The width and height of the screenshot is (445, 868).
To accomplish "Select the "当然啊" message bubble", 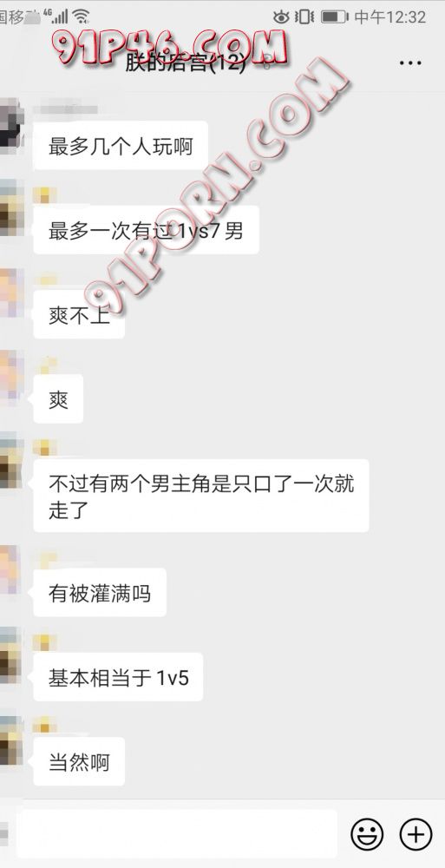I will [x=79, y=762].
